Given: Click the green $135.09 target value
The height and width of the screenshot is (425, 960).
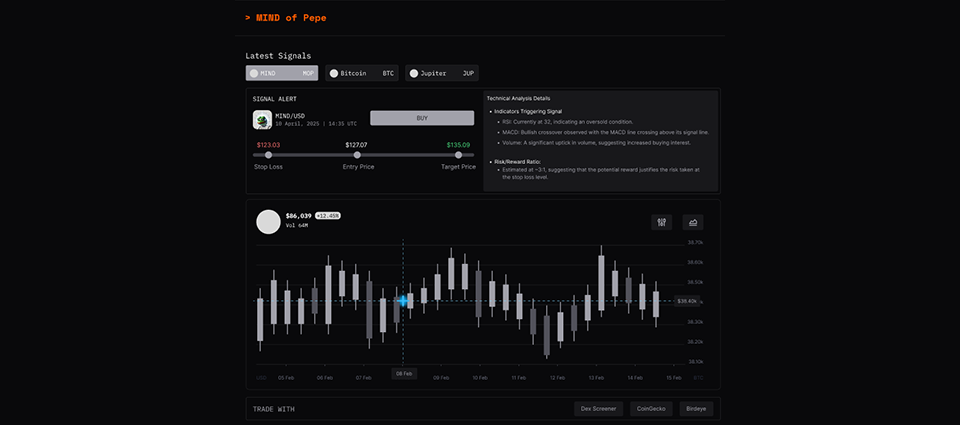Looking at the screenshot, I should [459, 145].
